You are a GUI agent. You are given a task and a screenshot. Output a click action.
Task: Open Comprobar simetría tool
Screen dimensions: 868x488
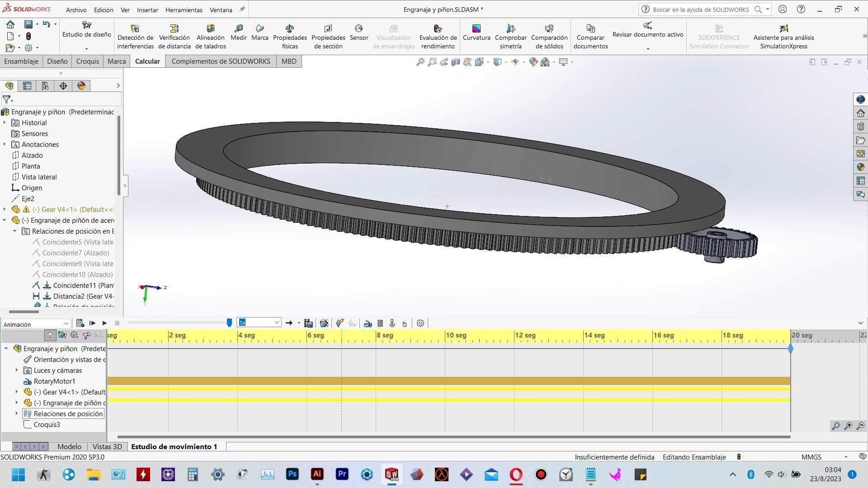pyautogui.click(x=511, y=37)
